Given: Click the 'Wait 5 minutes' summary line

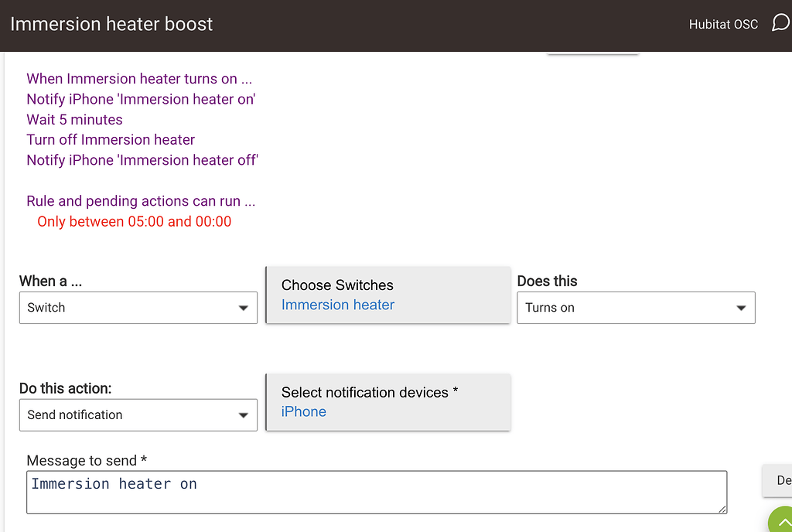Looking at the screenshot, I should tap(74, 120).
